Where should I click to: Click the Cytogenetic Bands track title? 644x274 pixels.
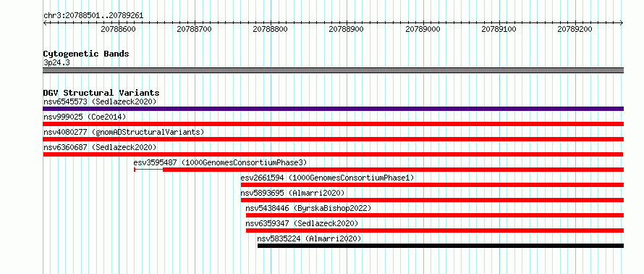click(86, 54)
